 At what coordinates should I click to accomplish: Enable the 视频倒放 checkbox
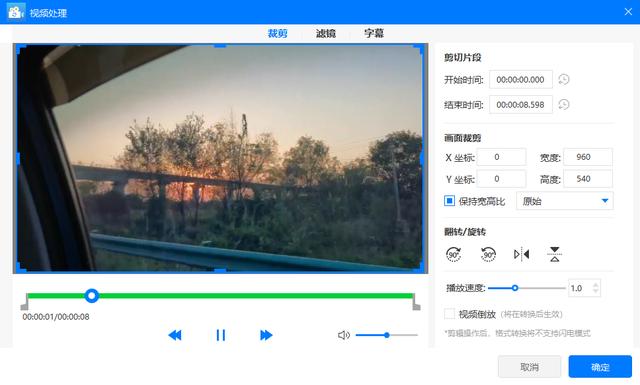point(449,314)
